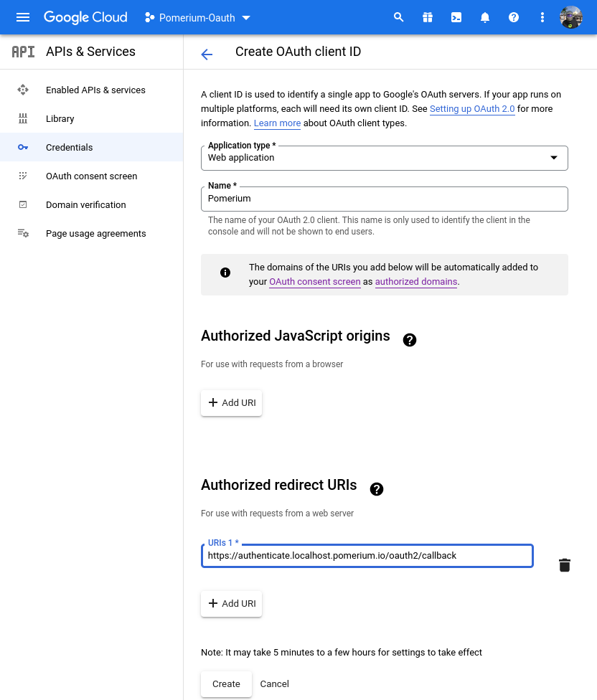The width and height of the screenshot is (597, 700).
Task: Open the three-dot options menu in the top bar
Action: [x=542, y=17]
